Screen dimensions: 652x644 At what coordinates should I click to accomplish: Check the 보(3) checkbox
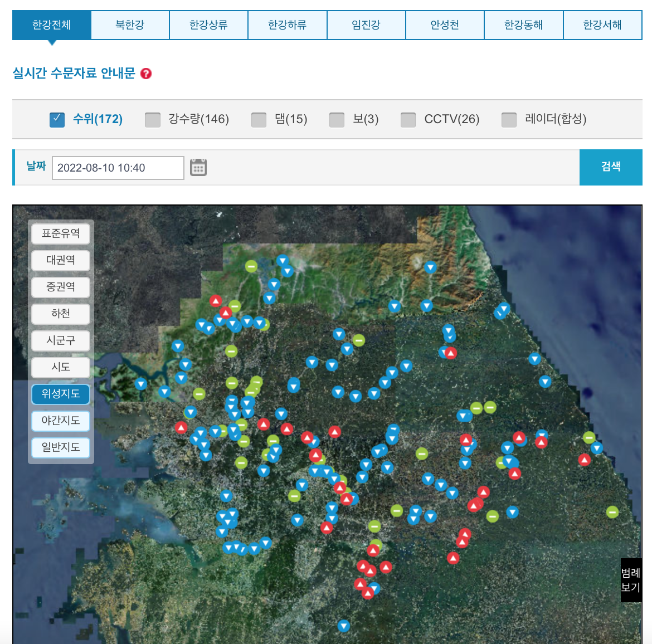(x=337, y=120)
